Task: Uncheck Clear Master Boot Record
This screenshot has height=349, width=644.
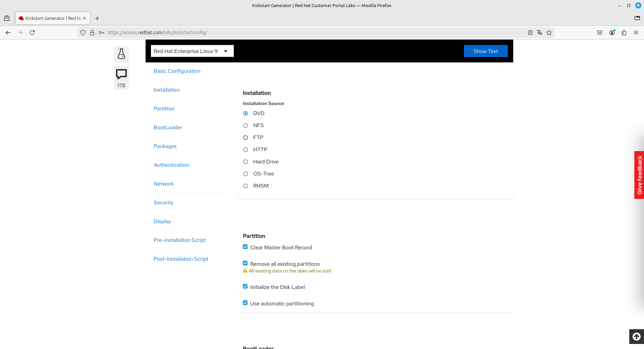Action: [245, 247]
